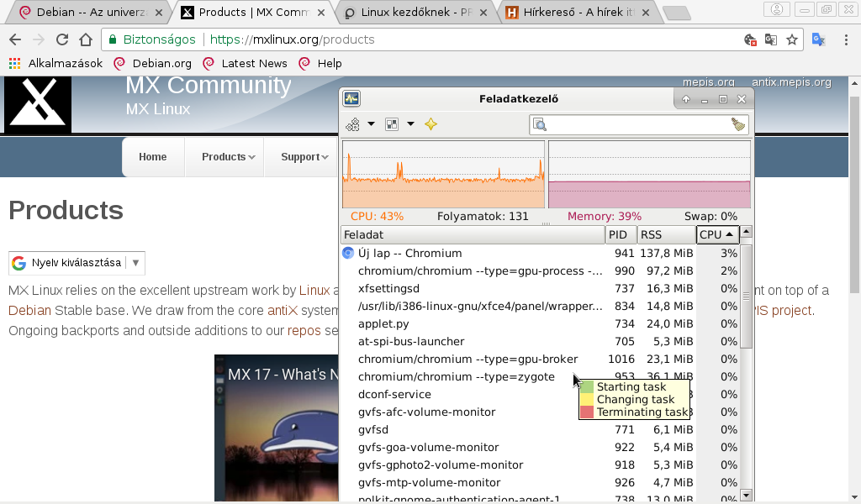This screenshot has width=861, height=504.
Task: Click the browser forward arrow
Action: [39, 39]
